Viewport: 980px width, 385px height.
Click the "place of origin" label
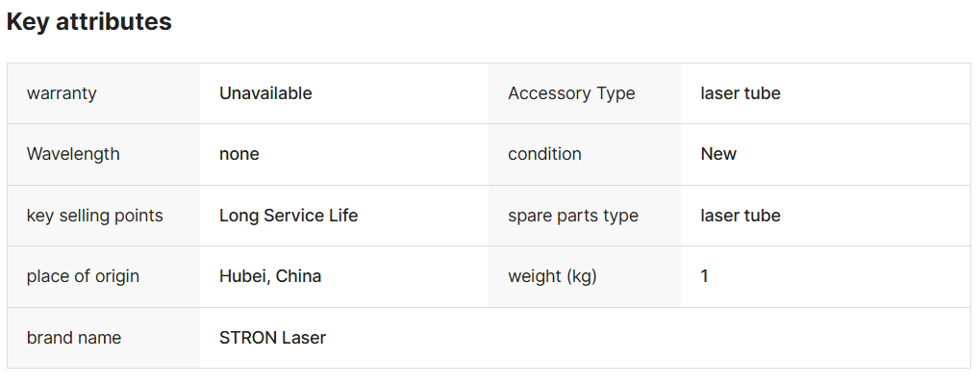(83, 276)
